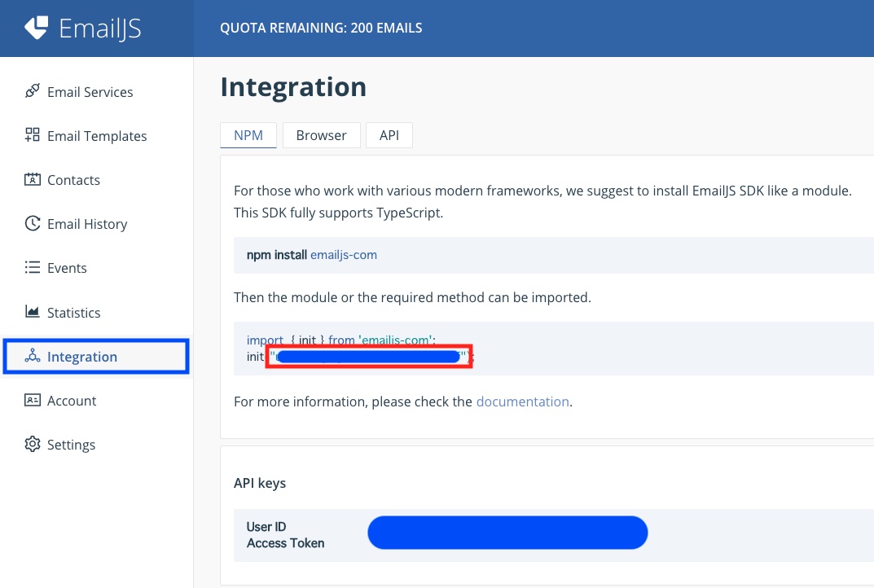Image resolution: width=874 pixels, height=588 pixels.
Task: Open the documentation link
Action: (522, 402)
